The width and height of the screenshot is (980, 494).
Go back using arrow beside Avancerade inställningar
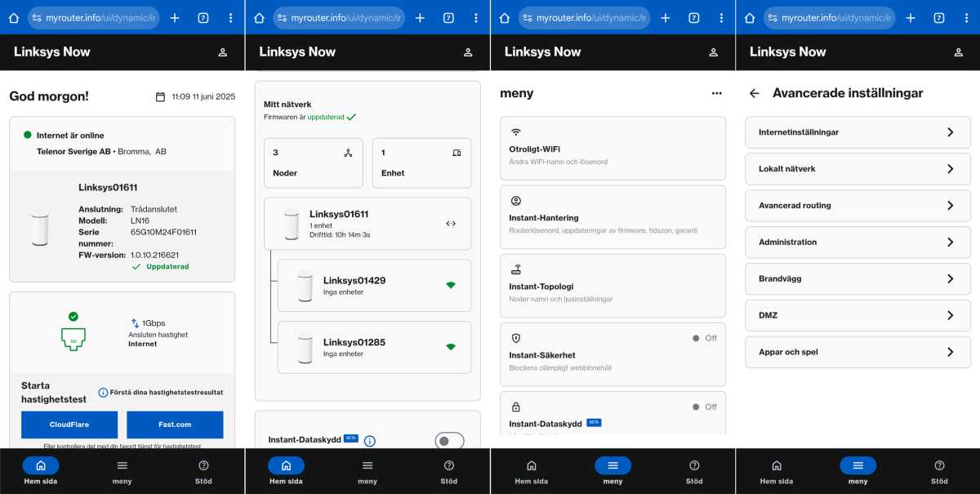click(x=754, y=94)
